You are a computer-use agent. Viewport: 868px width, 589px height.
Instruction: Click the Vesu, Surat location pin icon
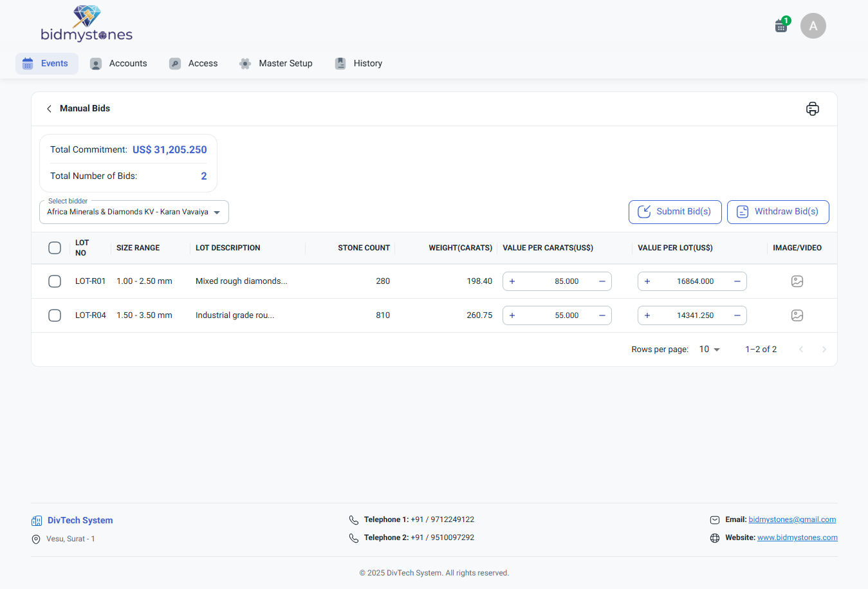click(x=36, y=539)
